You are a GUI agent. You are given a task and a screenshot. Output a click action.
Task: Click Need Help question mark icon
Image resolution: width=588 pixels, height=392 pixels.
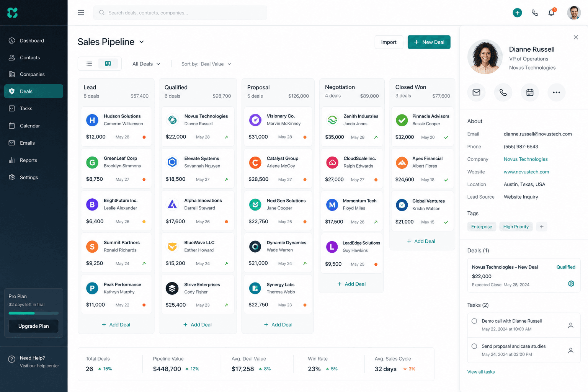(11, 359)
